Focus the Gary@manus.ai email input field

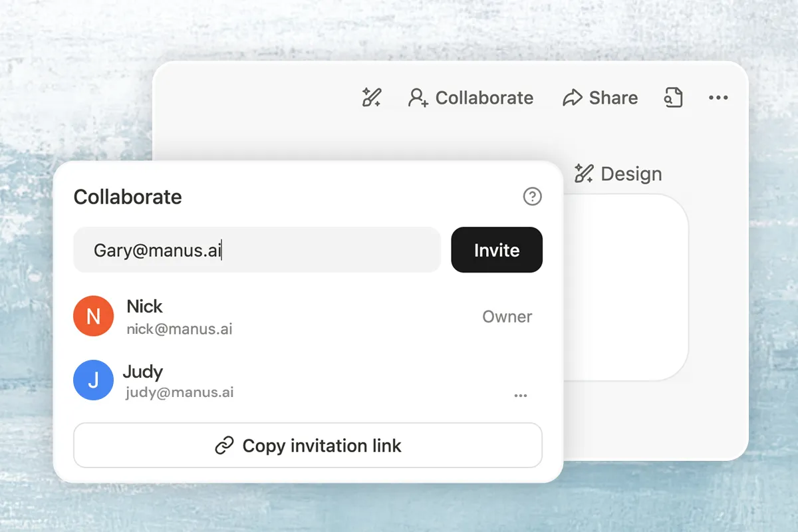pos(257,250)
